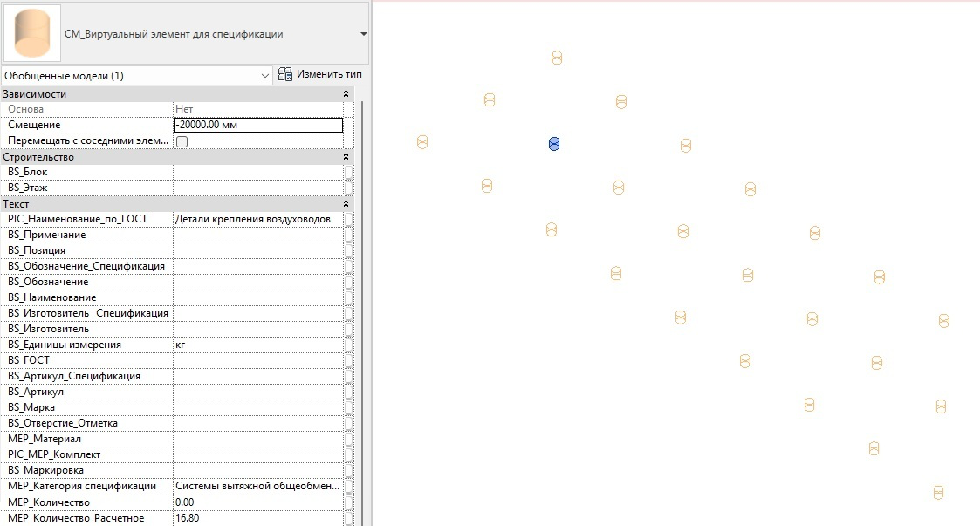The image size is (980, 526).
Task: Click the Изменить тип icon
Action: coord(284,75)
